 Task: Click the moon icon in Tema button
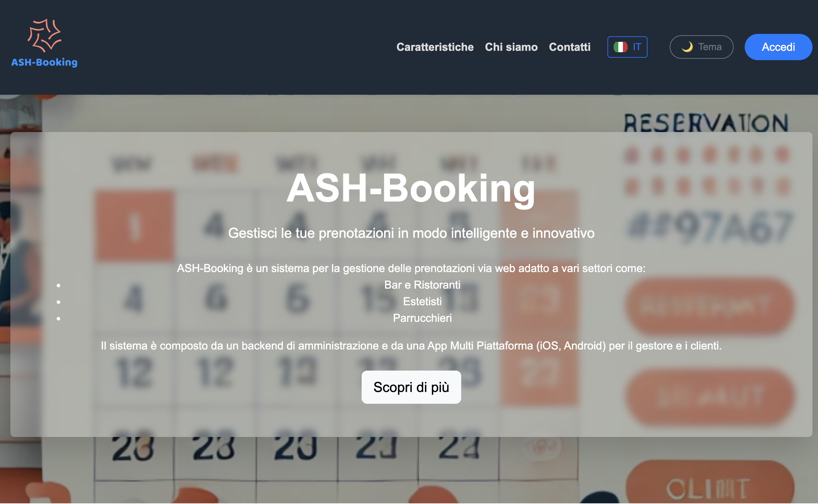pos(687,47)
